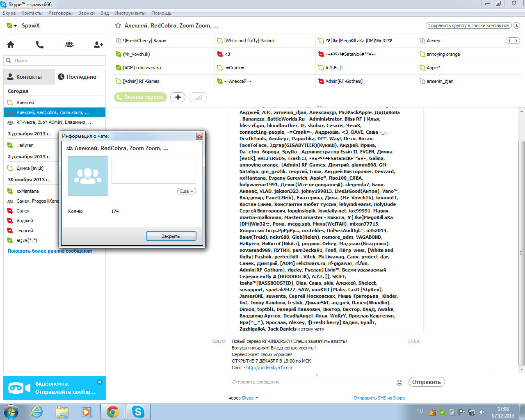Open media player from taskbar

(x=87, y=412)
